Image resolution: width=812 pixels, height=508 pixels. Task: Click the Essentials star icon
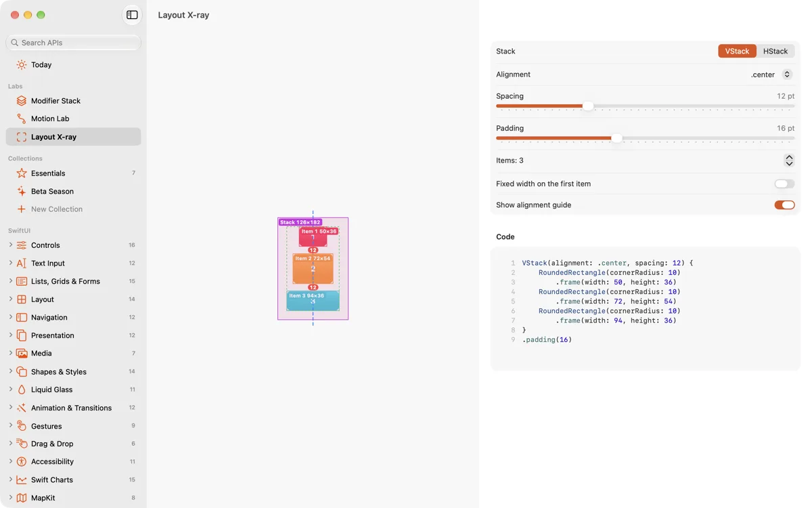click(22, 173)
